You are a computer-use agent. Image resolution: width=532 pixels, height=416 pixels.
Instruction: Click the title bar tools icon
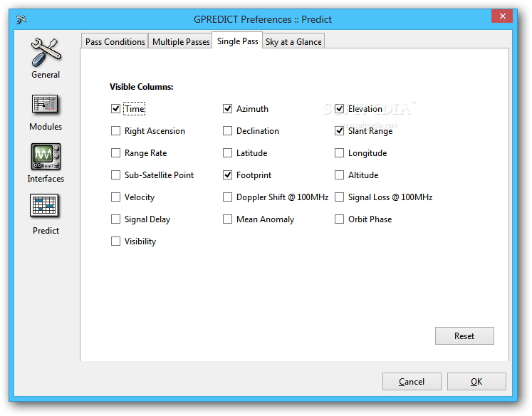(21, 19)
